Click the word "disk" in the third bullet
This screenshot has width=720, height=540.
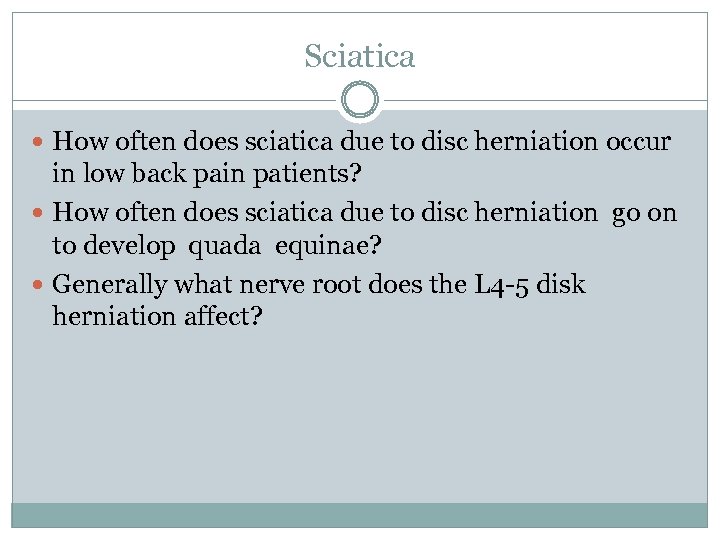pyautogui.click(x=563, y=285)
